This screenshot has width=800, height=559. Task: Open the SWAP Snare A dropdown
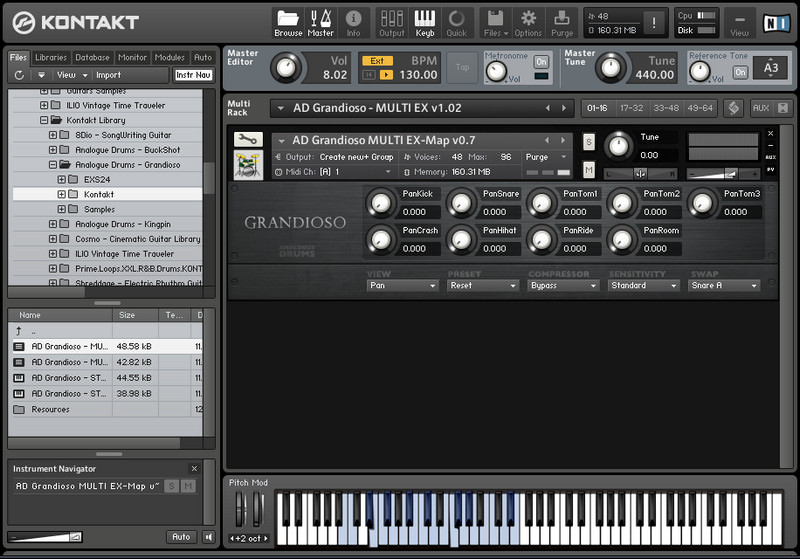coord(725,286)
